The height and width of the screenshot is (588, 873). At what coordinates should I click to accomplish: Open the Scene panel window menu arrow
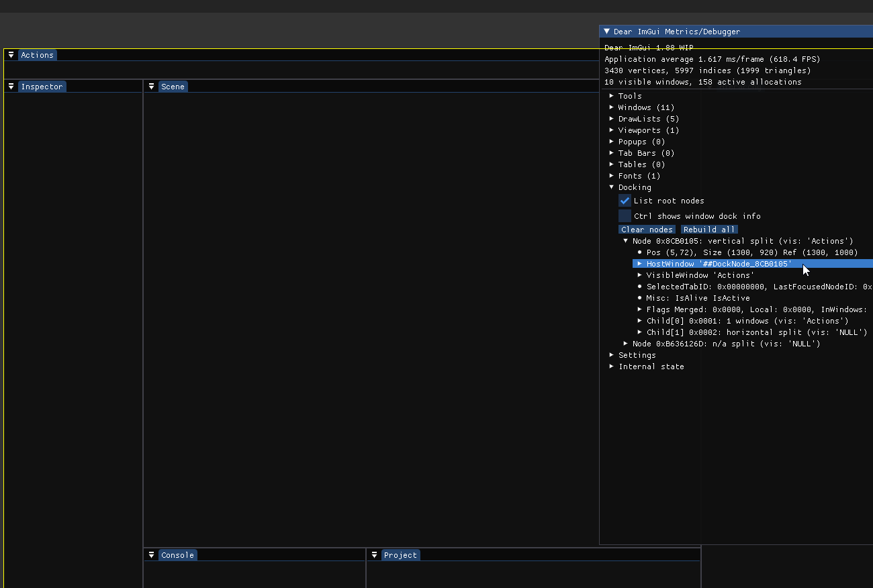(152, 86)
